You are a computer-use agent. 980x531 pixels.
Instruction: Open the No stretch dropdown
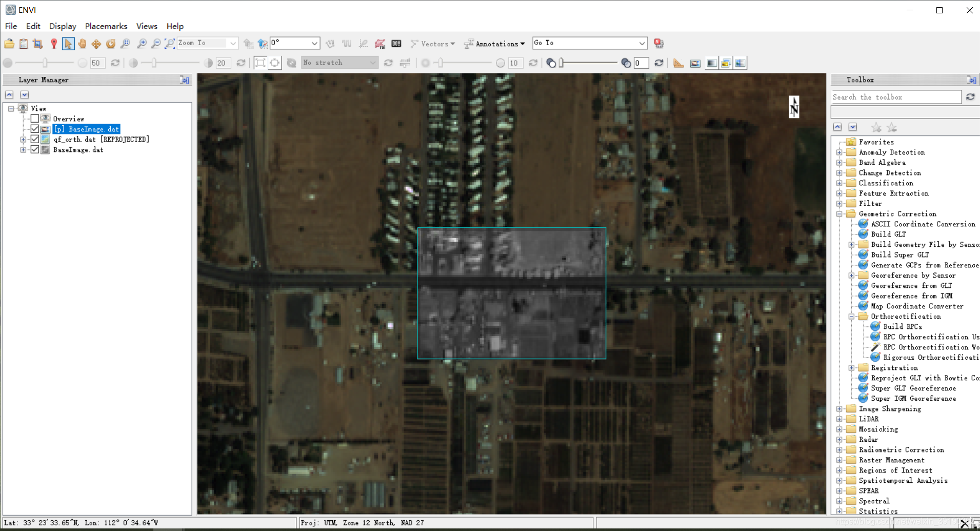373,63
